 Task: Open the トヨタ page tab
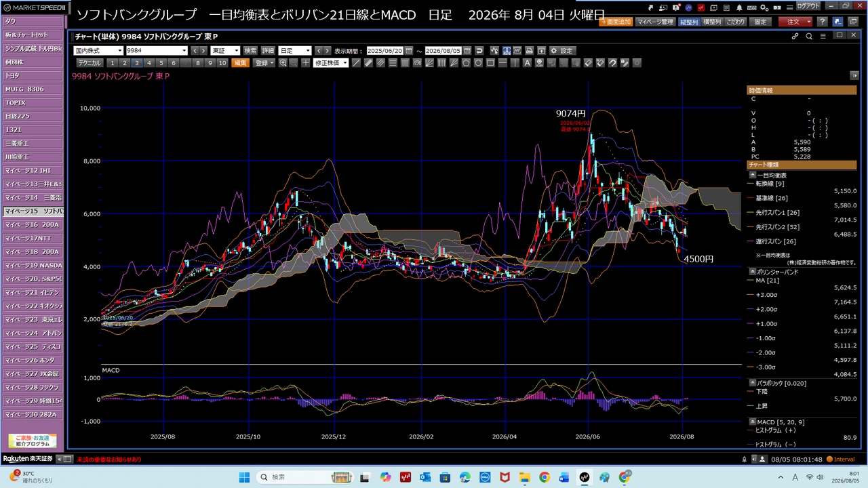[x=33, y=75]
